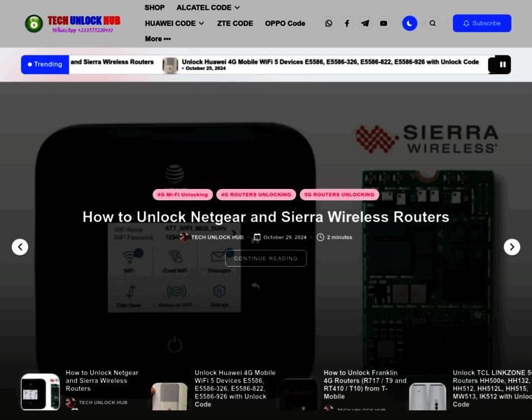Click the ticker date October 25, 2024
This screenshot has width=532, height=420.
click(x=206, y=68)
